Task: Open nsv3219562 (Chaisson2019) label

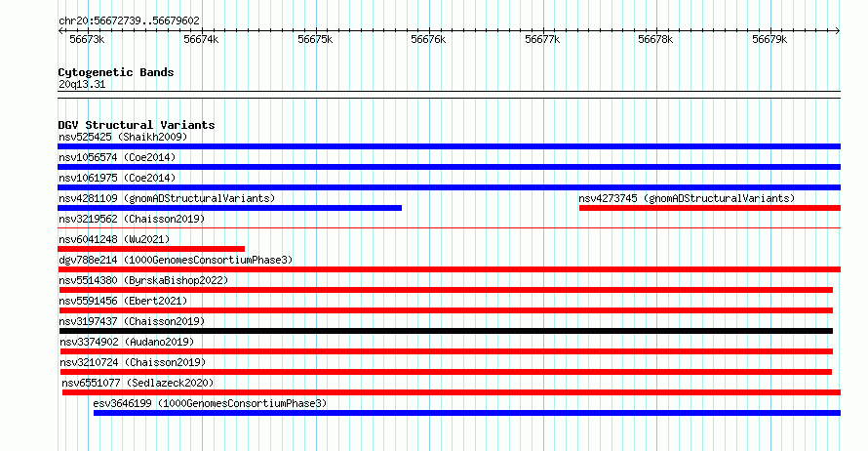Action: [132, 219]
